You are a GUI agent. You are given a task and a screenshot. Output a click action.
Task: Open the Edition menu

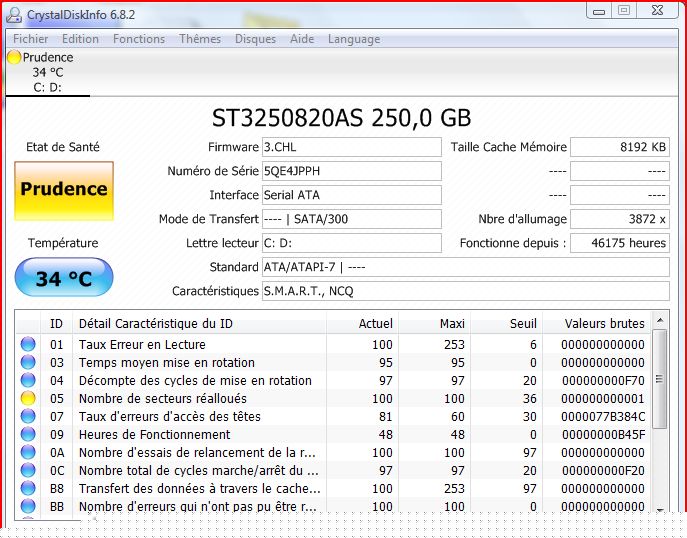(x=80, y=39)
